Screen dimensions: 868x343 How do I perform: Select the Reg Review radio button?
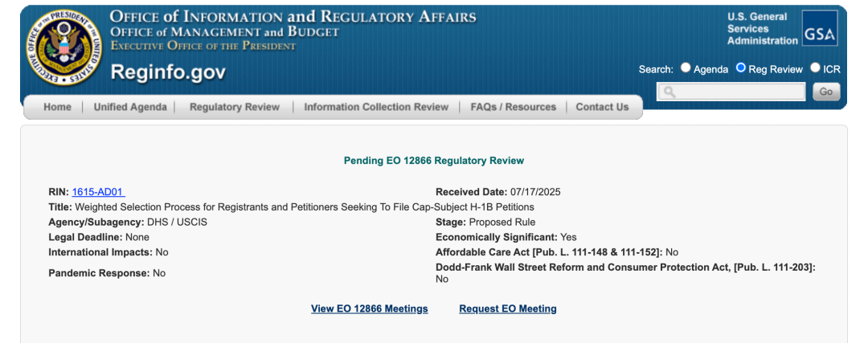pyautogui.click(x=741, y=67)
